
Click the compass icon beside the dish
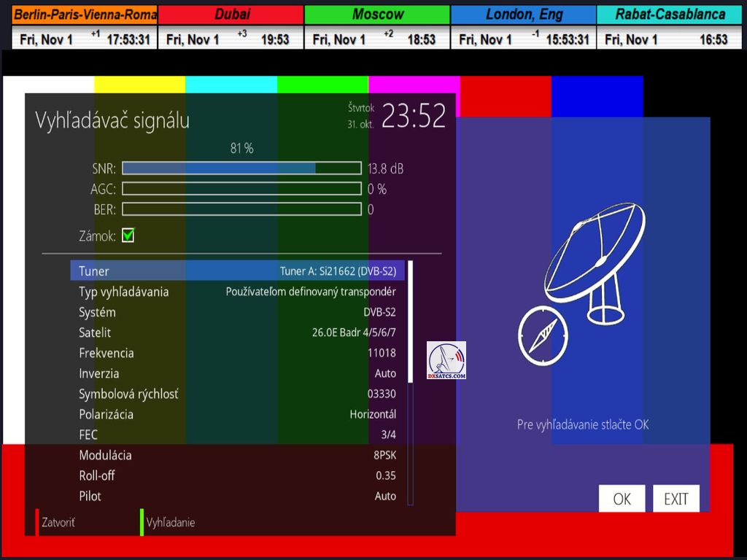pyautogui.click(x=542, y=335)
